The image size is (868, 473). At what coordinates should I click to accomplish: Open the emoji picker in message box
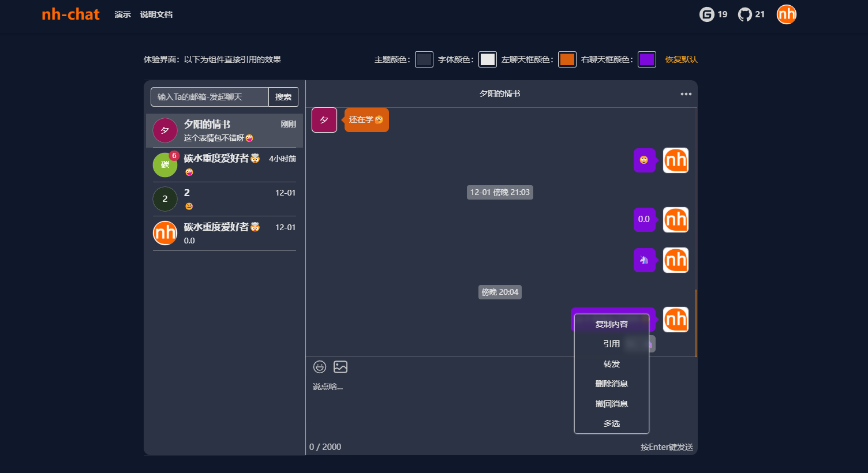pos(320,367)
